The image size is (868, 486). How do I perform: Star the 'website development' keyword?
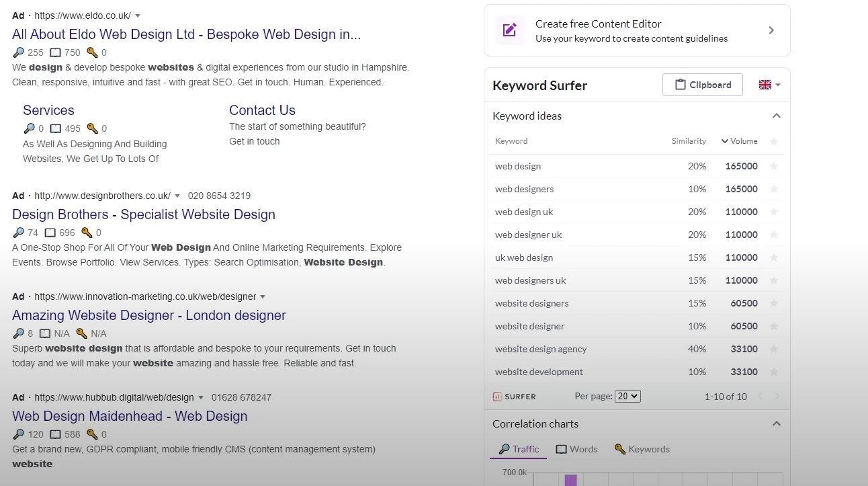(774, 372)
